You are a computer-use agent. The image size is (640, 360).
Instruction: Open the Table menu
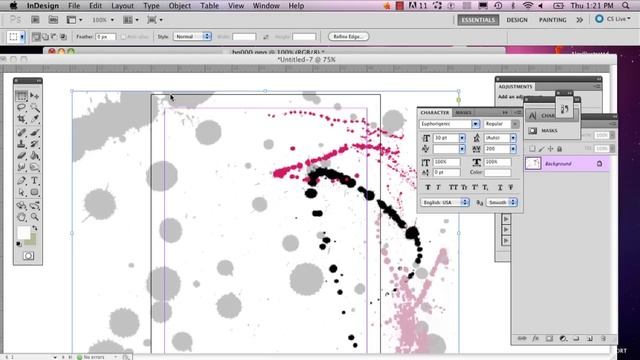[x=209, y=6]
